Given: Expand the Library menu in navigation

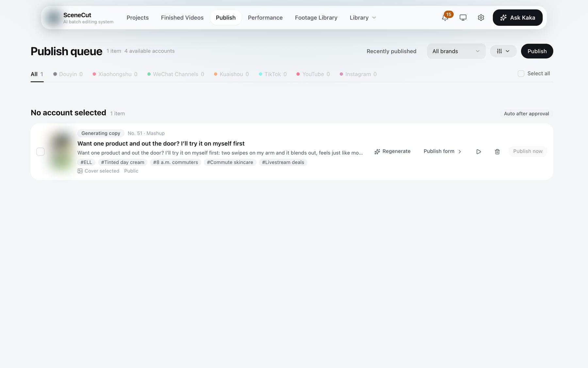Looking at the screenshot, I should (363, 18).
